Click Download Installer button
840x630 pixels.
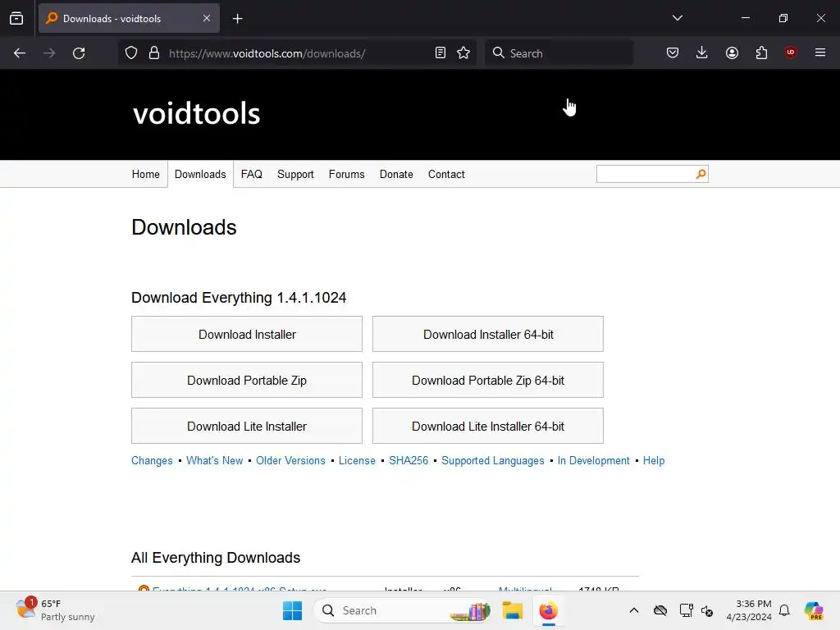(247, 335)
